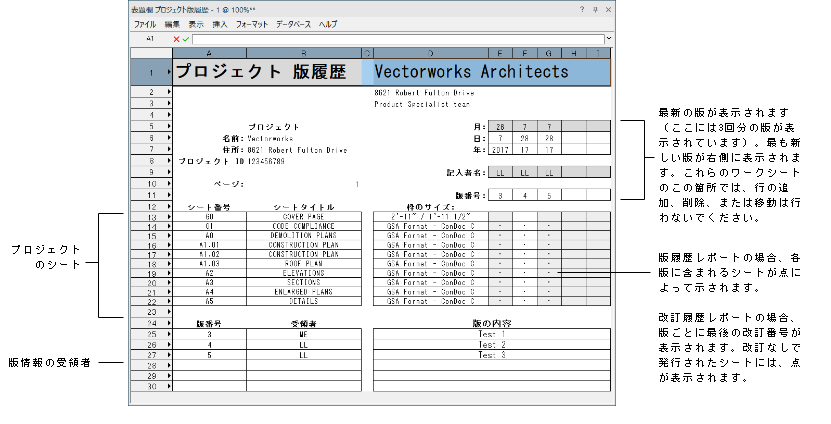Open row 30 header arrow menu
The width and height of the screenshot is (831, 424).
[169, 386]
